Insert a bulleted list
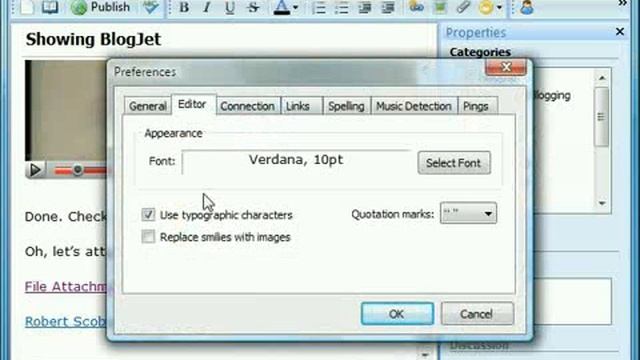640x360 pixels. click(x=342, y=8)
